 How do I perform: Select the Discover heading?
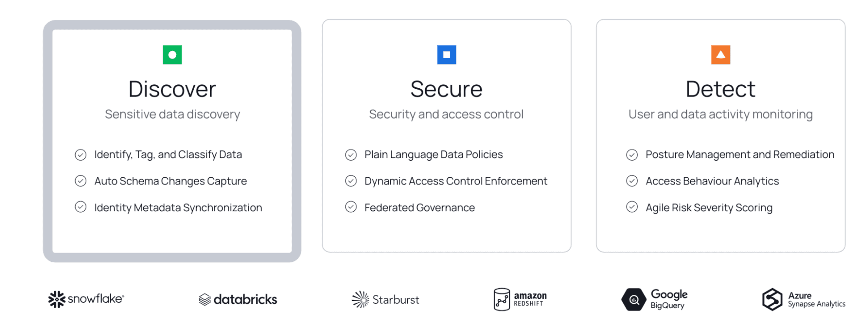tap(172, 89)
